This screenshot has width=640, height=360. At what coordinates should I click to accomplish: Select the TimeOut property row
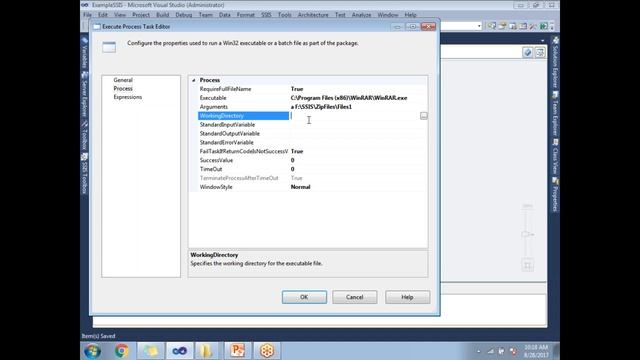pyautogui.click(x=313, y=169)
